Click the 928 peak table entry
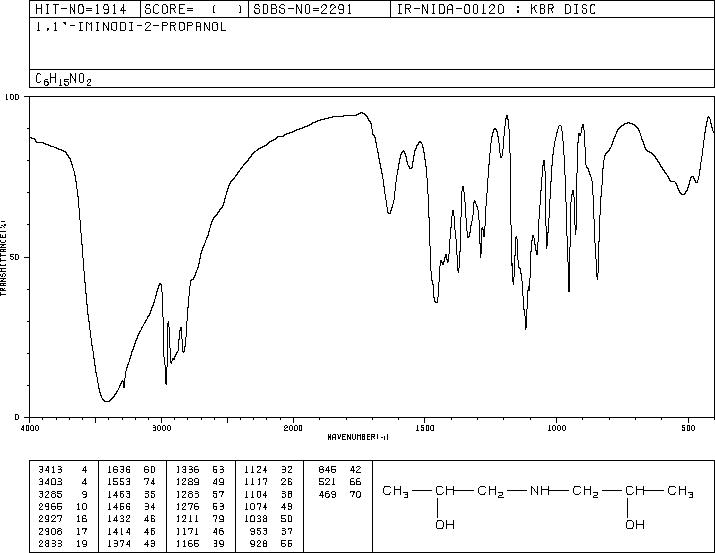Image resolution: width=715 pixels, height=553 pixels. click(x=272, y=544)
